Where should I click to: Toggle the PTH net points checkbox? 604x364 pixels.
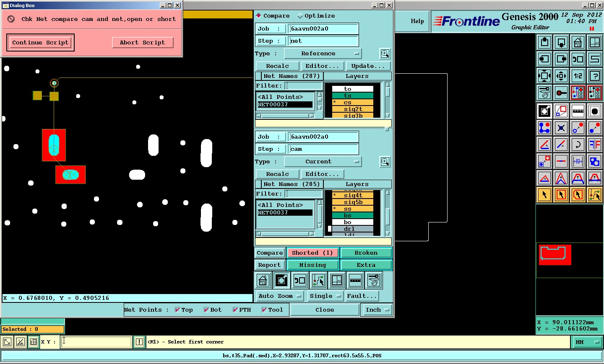coord(242,310)
